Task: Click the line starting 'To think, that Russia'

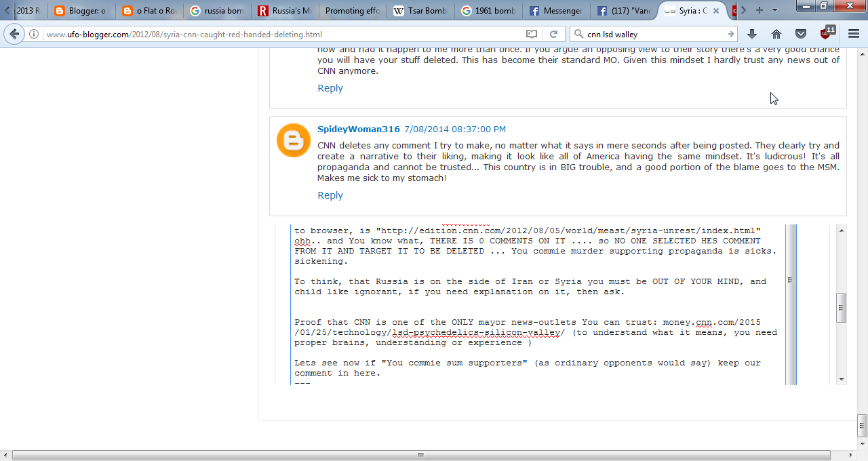Action: (x=530, y=281)
